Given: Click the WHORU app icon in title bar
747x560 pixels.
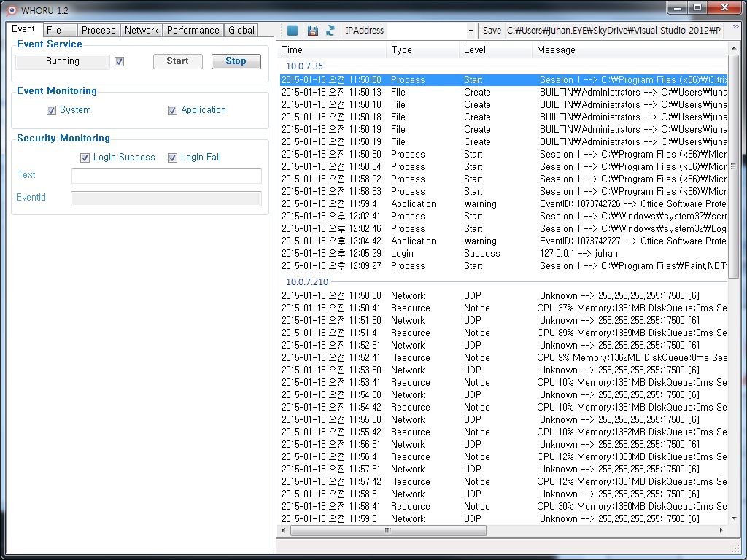Looking at the screenshot, I should (11, 9).
